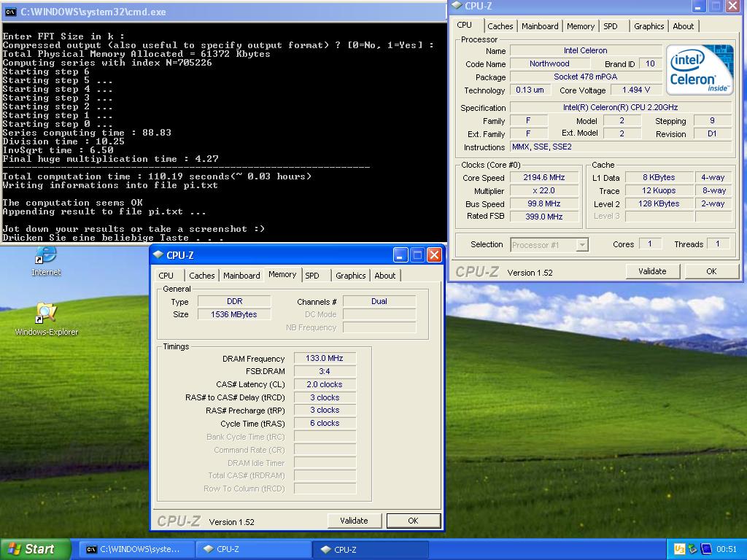Image resolution: width=747 pixels, height=560 pixels.
Task: Click the processor Name field Intel Celeron
Action: coord(586,50)
